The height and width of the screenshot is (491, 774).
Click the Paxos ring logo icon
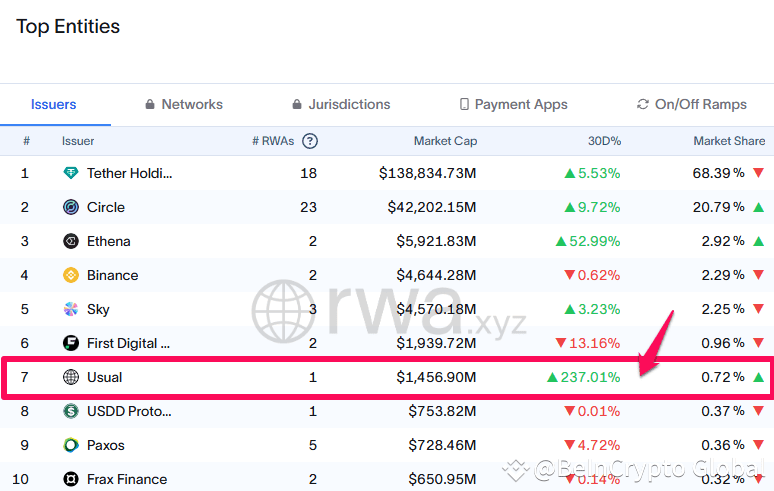click(71, 445)
